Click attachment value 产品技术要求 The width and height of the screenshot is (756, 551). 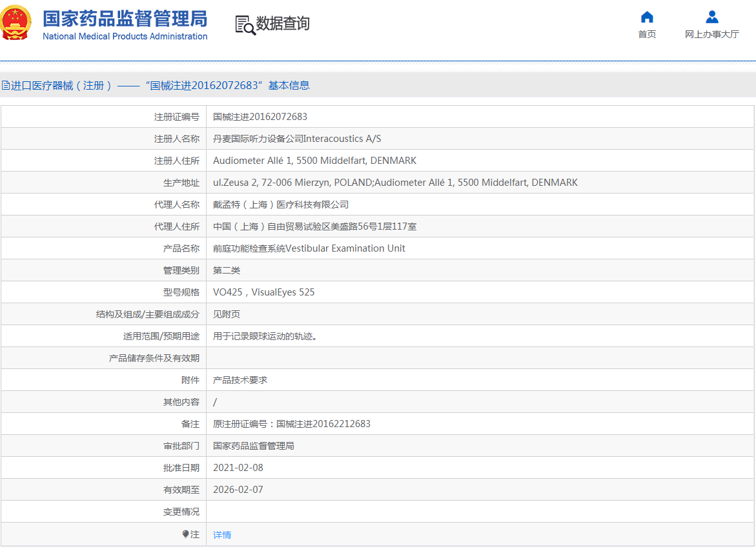[240, 380]
